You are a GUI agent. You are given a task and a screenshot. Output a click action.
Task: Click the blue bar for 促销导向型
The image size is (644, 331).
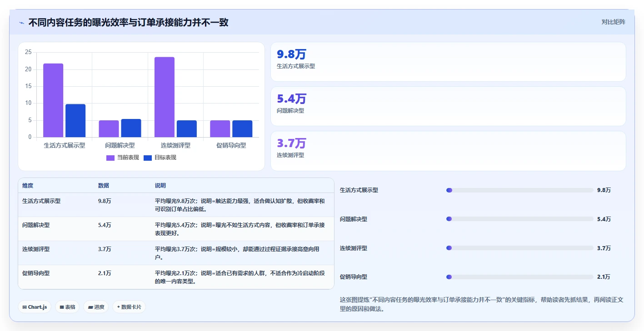pos(242,129)
